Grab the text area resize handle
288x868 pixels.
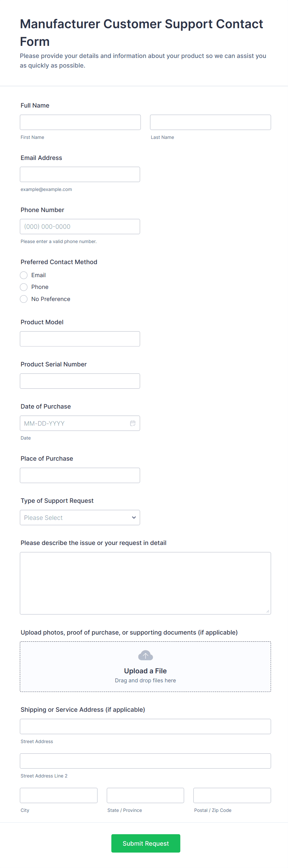[x=268, y=611]
